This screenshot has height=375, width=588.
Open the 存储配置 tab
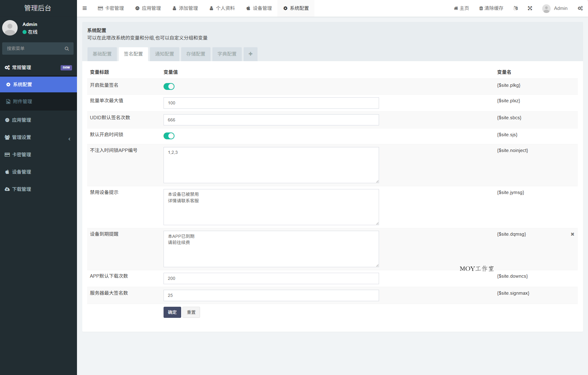(196, 54)
